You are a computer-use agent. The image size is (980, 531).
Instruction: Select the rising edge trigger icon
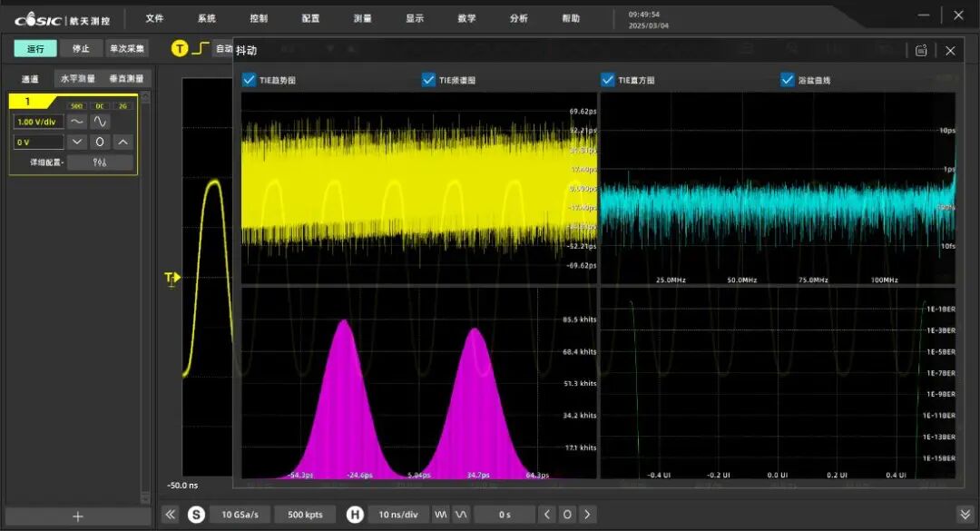click(200, 48)
